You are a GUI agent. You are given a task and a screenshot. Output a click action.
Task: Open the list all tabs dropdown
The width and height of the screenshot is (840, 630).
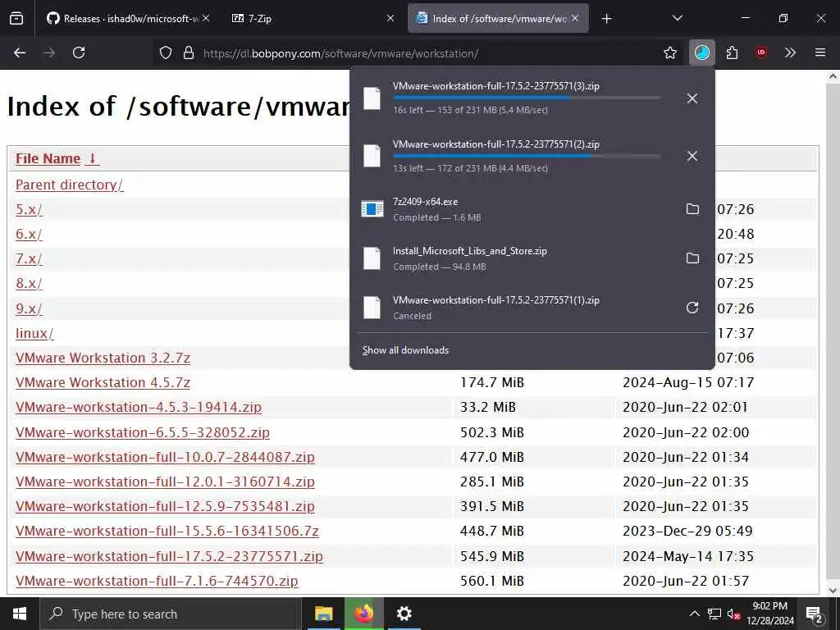click(677, 18)
